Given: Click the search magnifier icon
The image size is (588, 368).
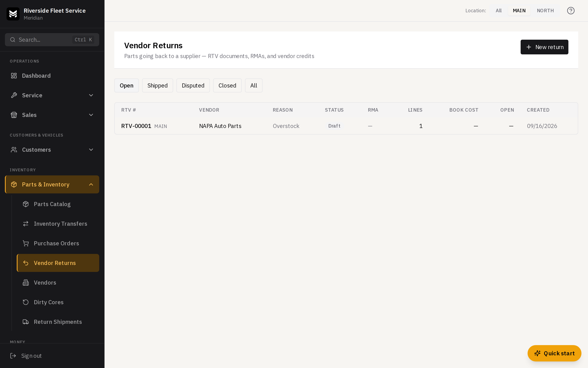Looking at the screenshot, I should pos(13,40).
